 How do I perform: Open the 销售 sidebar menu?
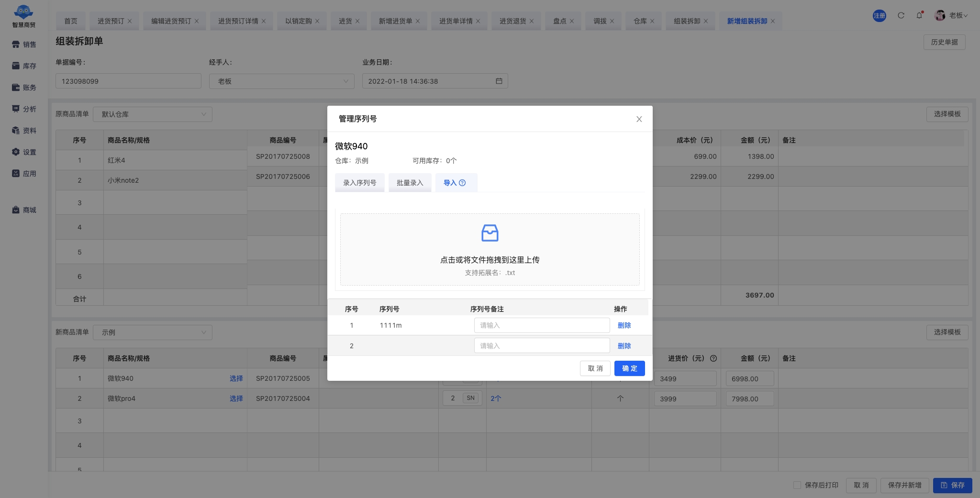(x=24, y=44)
